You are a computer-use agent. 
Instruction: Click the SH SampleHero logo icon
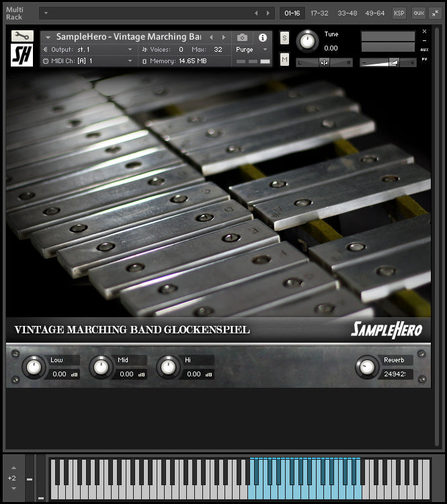[22, 55]
